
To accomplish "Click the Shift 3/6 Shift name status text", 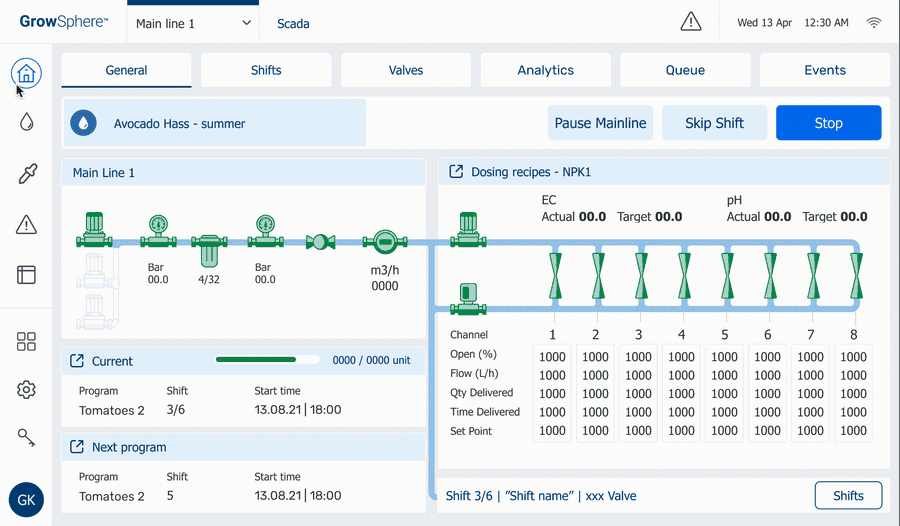I will [x=541, y=496].
